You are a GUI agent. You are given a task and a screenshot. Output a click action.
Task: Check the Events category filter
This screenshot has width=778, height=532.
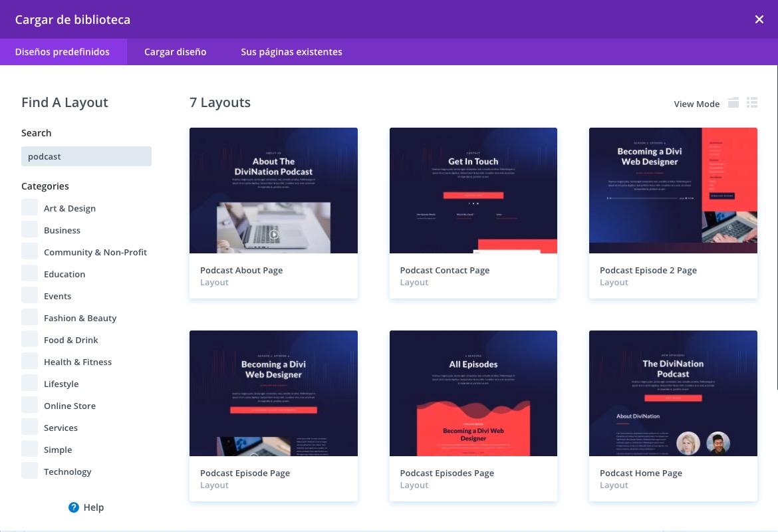(30, 295)
